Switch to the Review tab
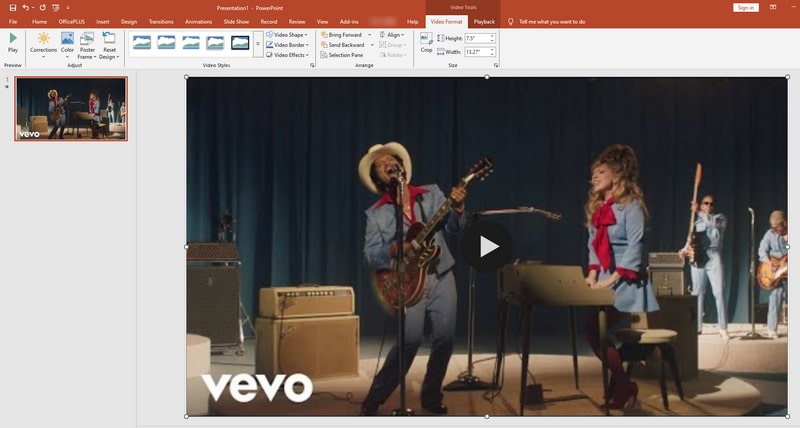 coord(297,22)
